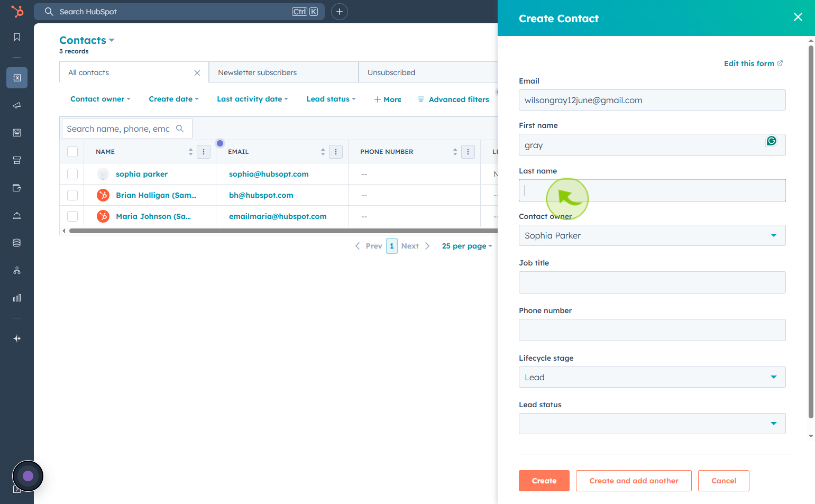Go to Next page of contacts

pos(416,246)
